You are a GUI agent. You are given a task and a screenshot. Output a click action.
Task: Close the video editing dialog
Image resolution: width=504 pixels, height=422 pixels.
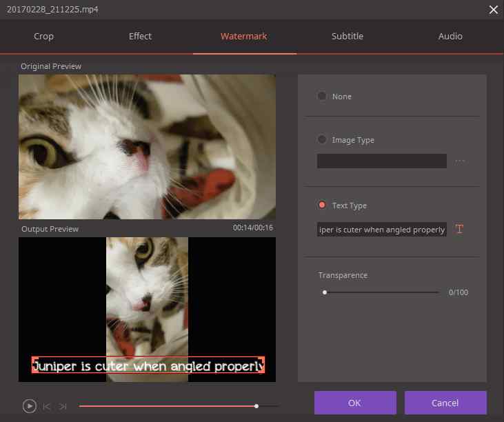click(x=494, y=10)
